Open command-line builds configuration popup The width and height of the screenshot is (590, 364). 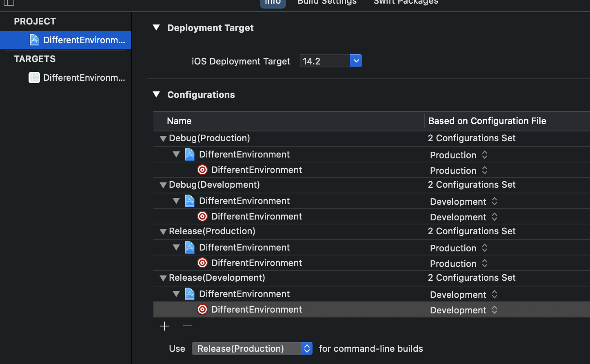(252, 348)
